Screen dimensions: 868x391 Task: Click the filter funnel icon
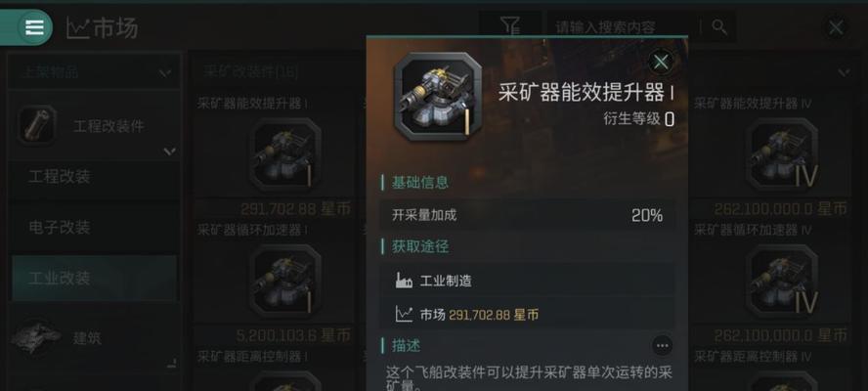pos(510,25)
